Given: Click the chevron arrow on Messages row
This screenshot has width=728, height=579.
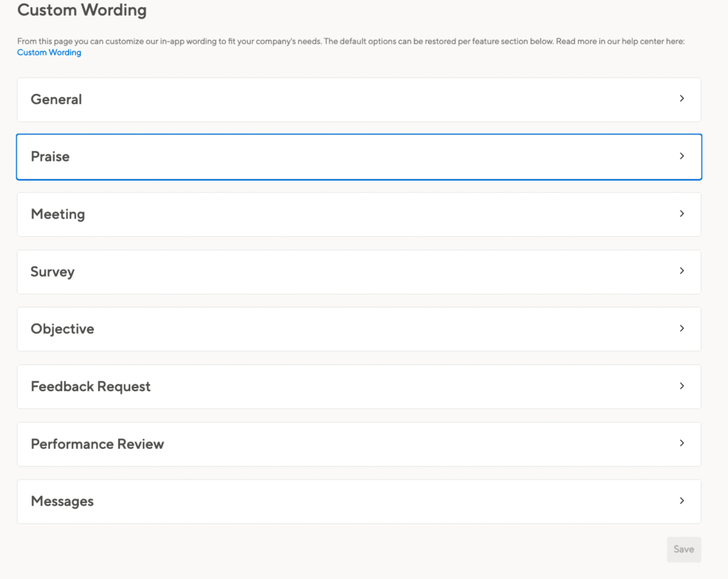Looking at the screenshot, I should tap(682, 501).
